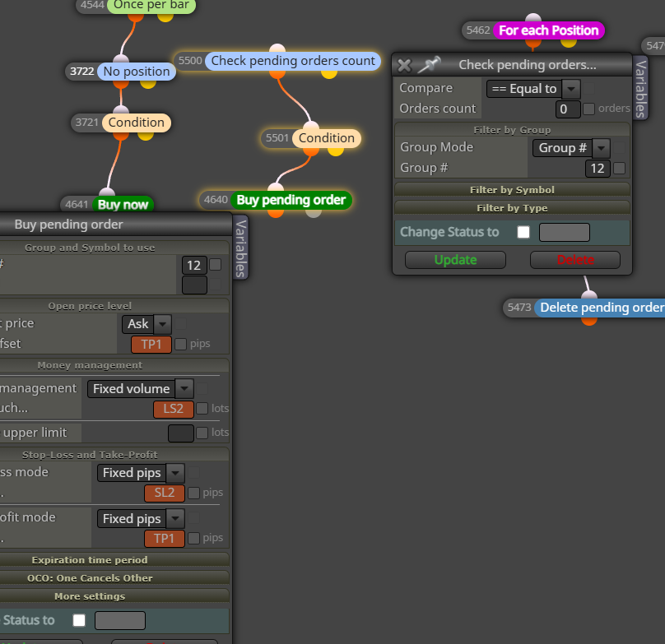This screenshot has width=665, height=644.
Task: Expand the OCO: One Cancels Other section
Action: click(114, 578)
